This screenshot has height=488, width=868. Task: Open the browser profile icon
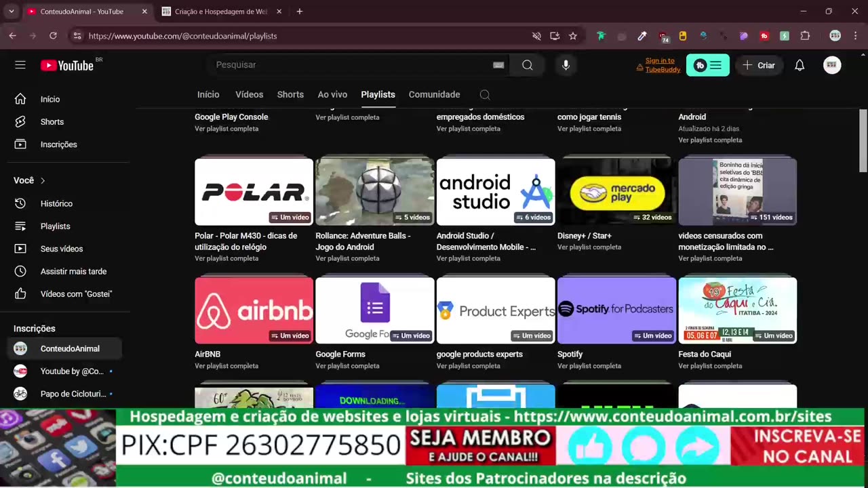835,36
